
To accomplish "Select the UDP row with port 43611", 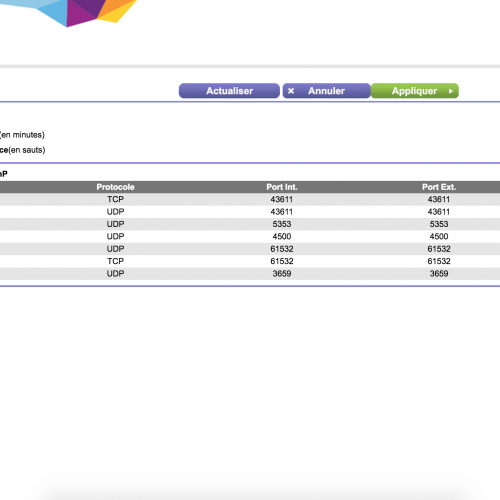I will [250, 212].
